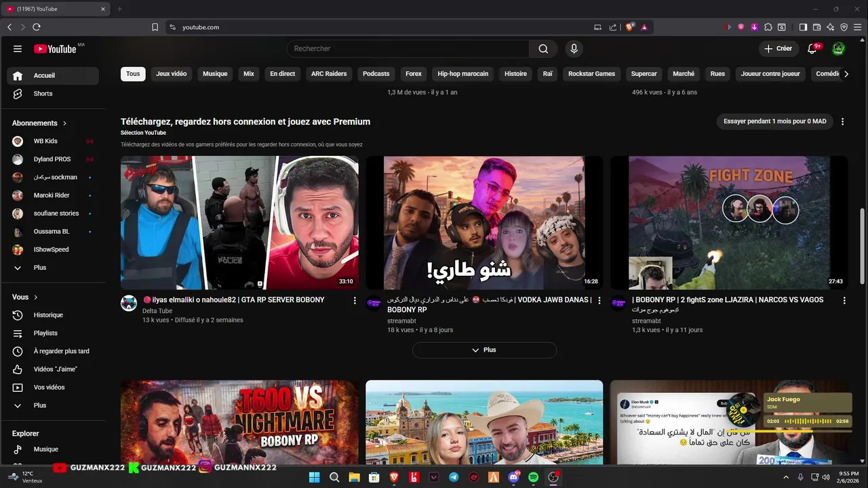
Task: Open the WB Kids subscription
Action: pyautogui.click(x=53, y=141)
